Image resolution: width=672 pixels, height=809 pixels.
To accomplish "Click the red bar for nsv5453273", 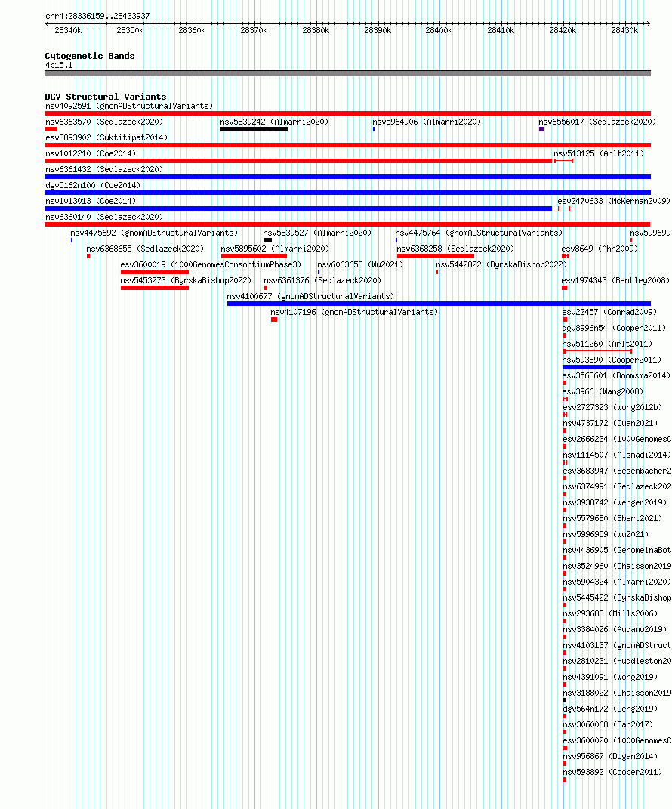I will pyautogui.click(x=155, y=288).
